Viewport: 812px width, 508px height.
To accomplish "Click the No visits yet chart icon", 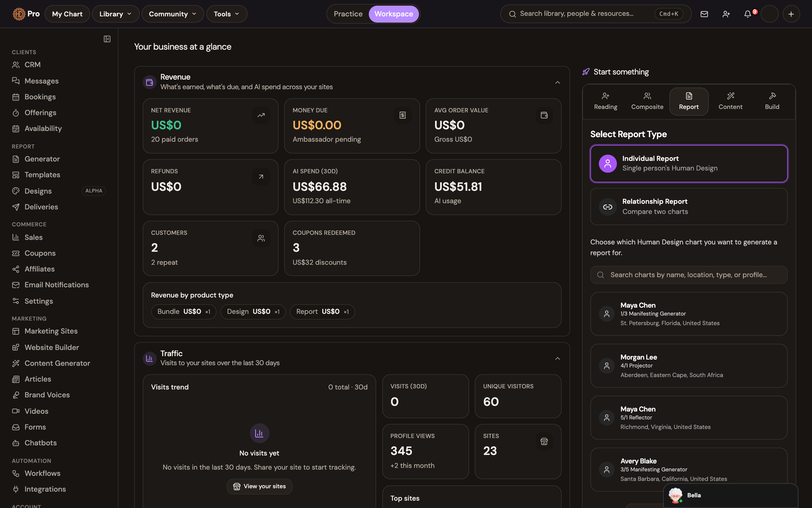I will 259,433.
